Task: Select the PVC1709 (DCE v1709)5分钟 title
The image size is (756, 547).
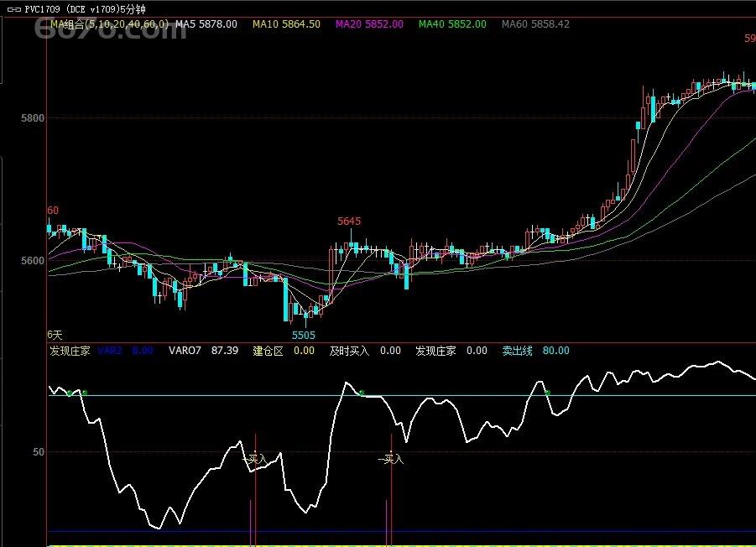Action: [86, 9]
